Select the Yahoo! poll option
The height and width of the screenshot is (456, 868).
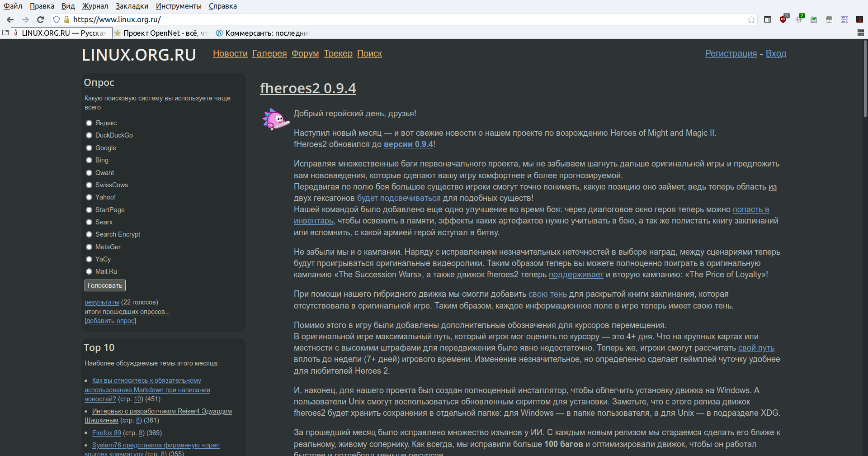pyautogui.click(x=89, y=197)
